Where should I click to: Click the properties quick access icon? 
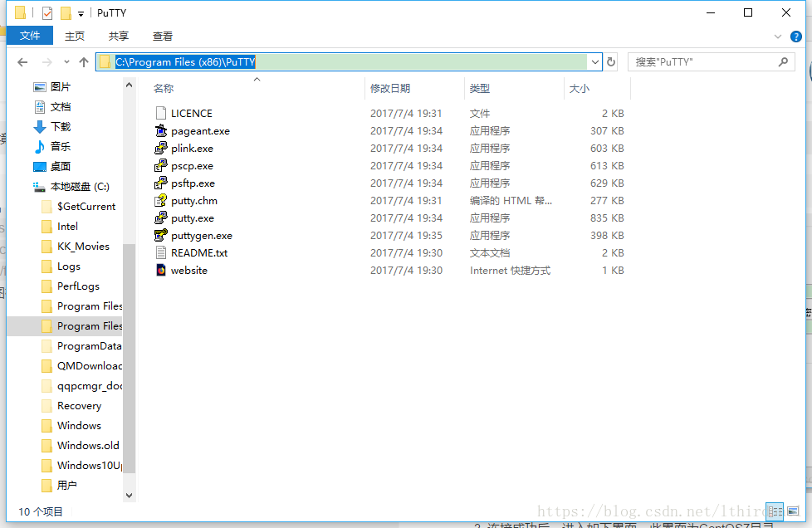point(47,13)
